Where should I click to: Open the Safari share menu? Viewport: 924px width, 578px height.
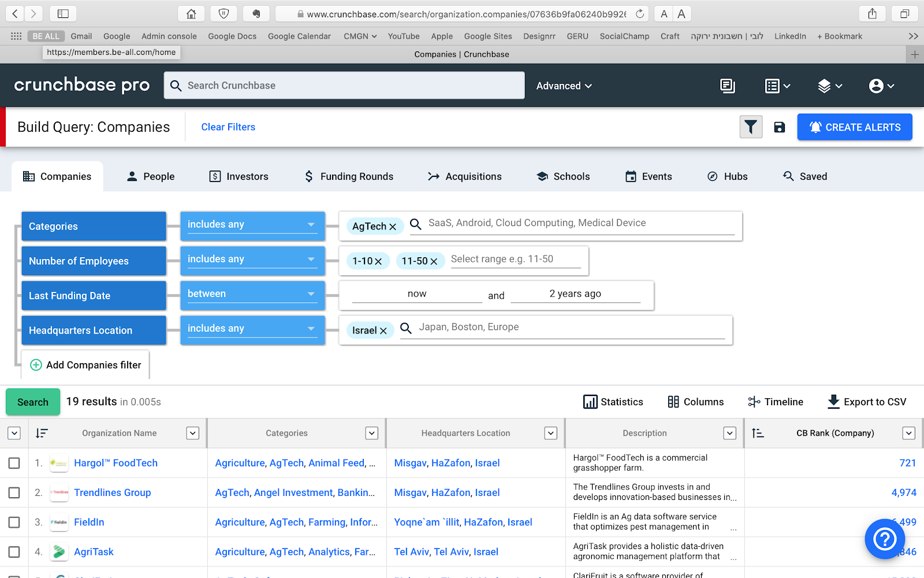[873, 13]
